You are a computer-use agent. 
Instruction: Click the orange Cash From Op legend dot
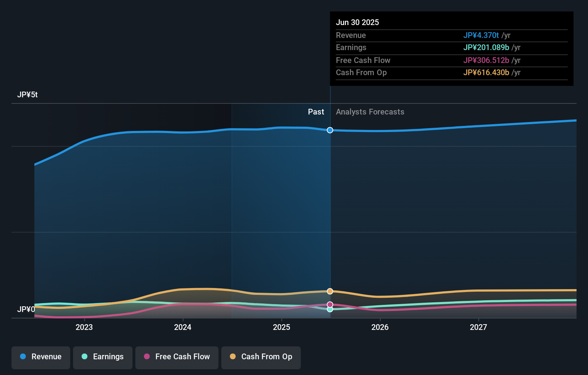click(233, 357)
